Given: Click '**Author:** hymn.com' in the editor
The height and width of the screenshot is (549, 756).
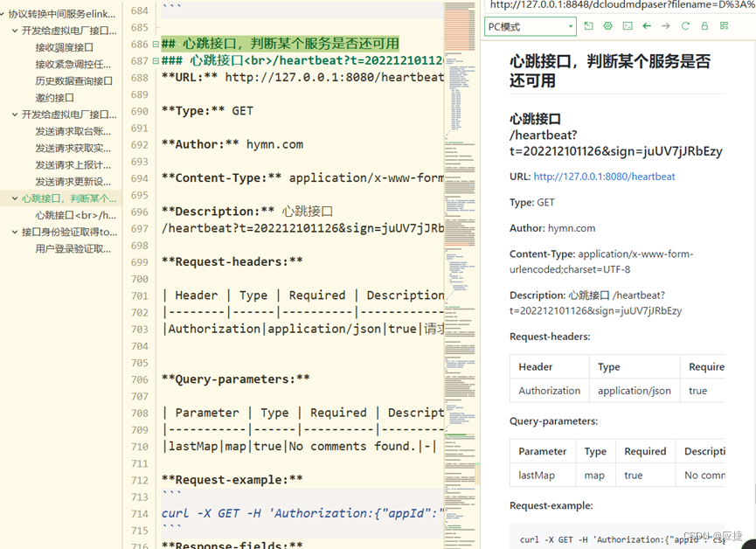Looking at the screenshot, I should point(232,145).
